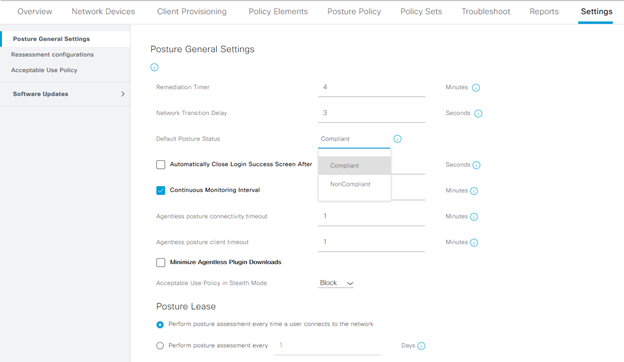Choose Compliant option in dropdown list

coord(354,165)
